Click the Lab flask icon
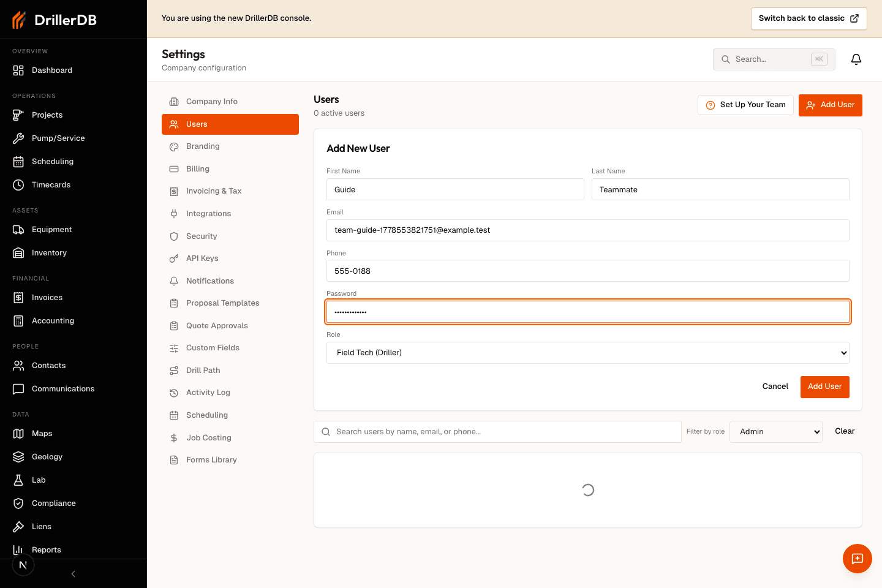The height and width of the screenshot is (588, 882). (x=18, y=480)
